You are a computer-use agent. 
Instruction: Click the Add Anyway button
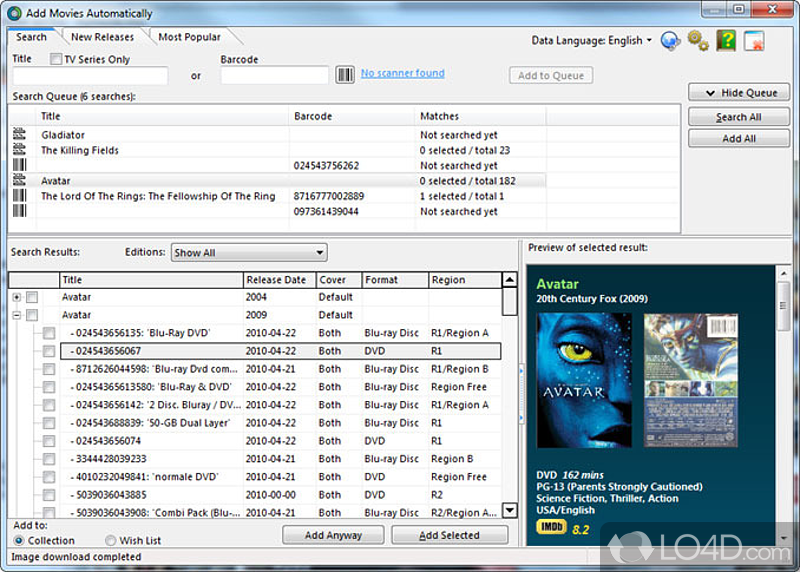pos(333,535)
